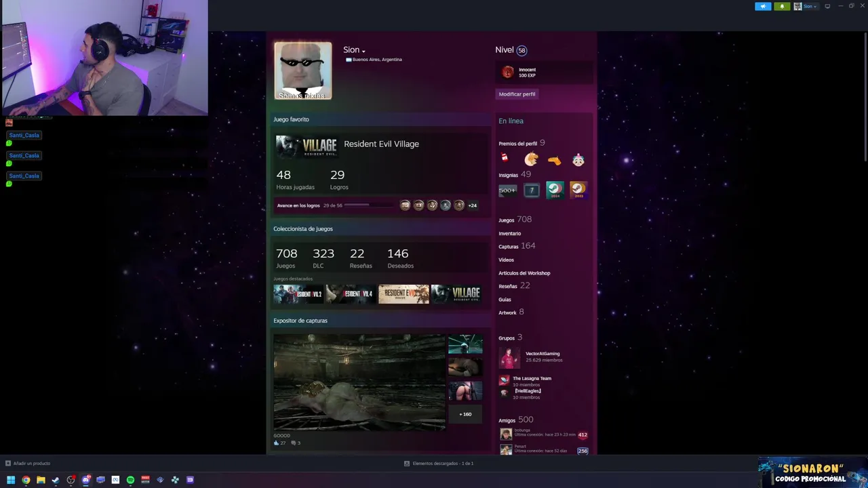Open the 708 Juegos collector count
This screenshot has width=868, height=488.
click(286, 258)
